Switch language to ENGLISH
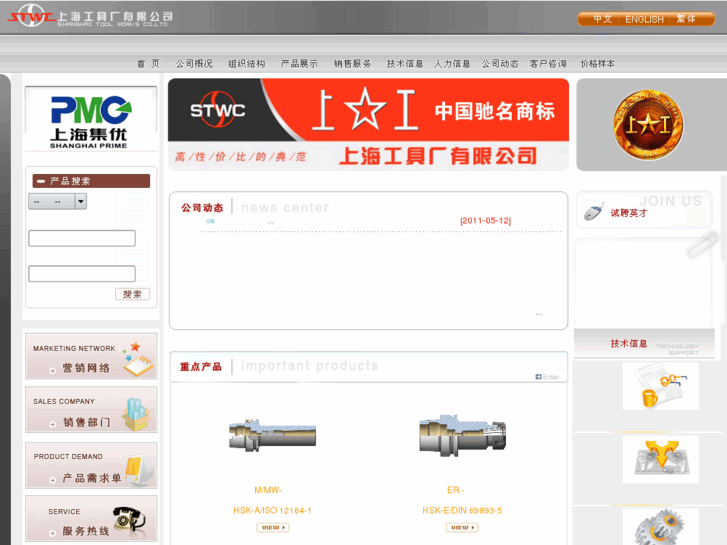This screenshot has width=727, height=545. point(644,19)
